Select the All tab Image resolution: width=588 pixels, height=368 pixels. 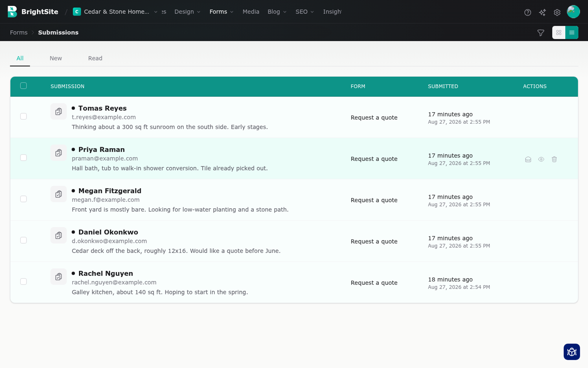coord(20,58)
